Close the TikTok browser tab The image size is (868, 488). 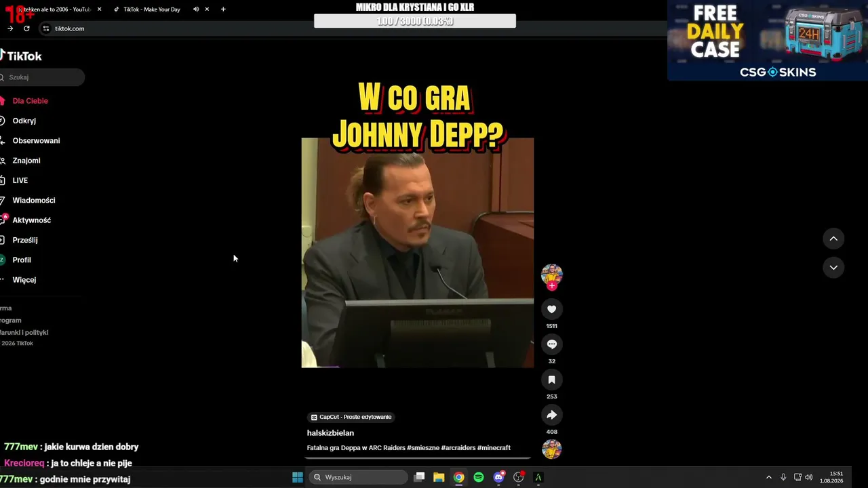(x=207, y=9)
